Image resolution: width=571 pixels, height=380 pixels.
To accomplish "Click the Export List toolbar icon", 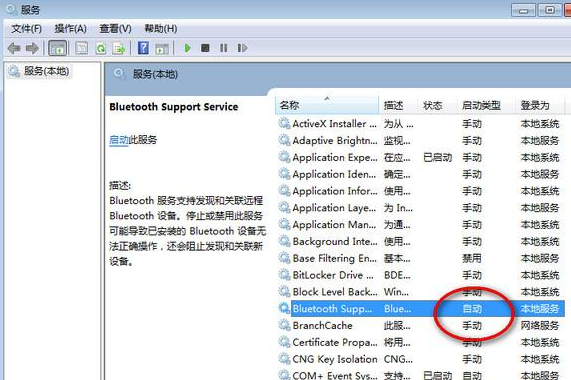I will [x=119, y=48].
